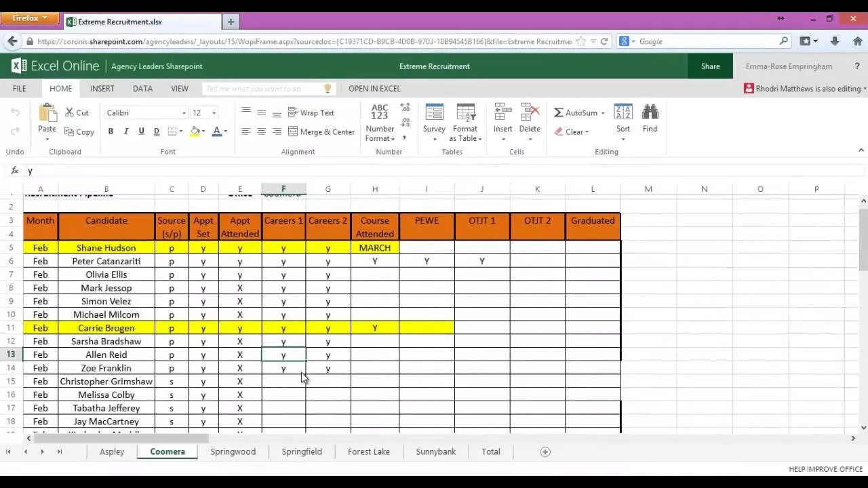Click the Emma-Rose Empringham account name
Screen dimensions: 868x488
tap(789, 66)
